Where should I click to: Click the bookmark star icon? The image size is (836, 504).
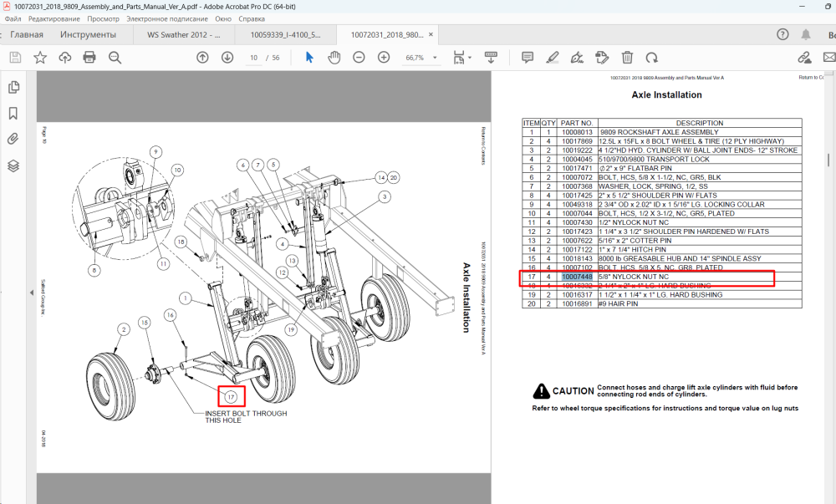(40, 58)
